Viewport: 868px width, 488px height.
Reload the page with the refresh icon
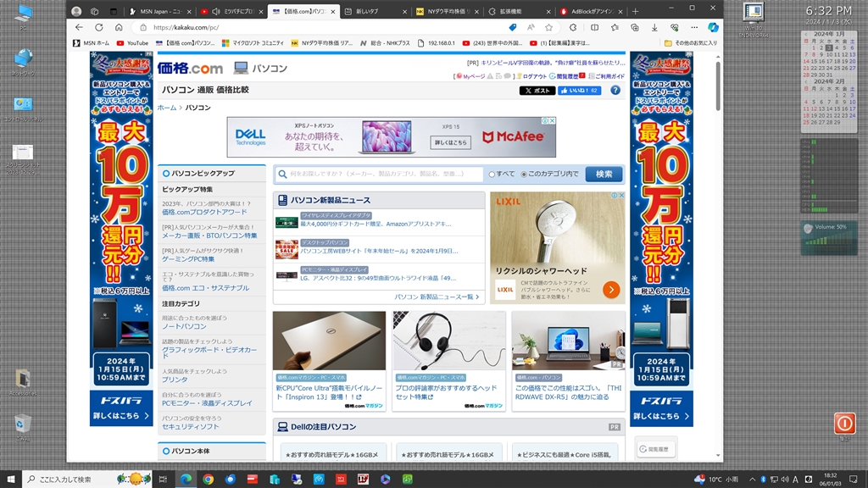point(99,27)
